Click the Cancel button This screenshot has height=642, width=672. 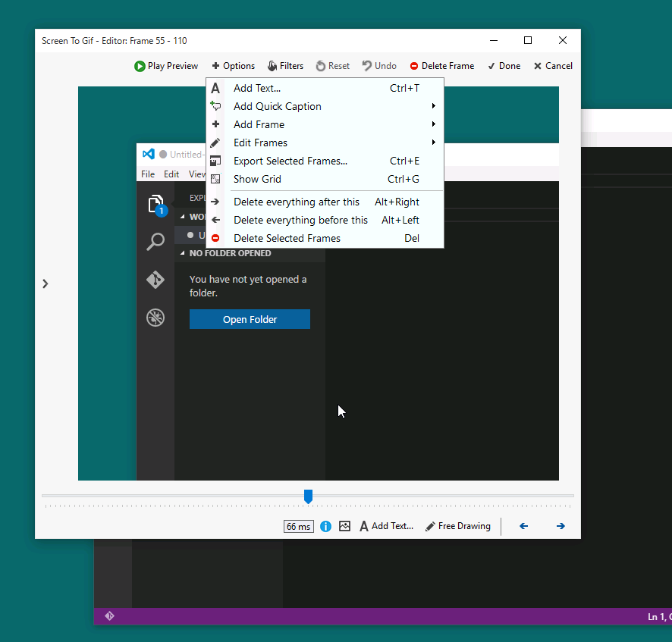coord(553,66)
